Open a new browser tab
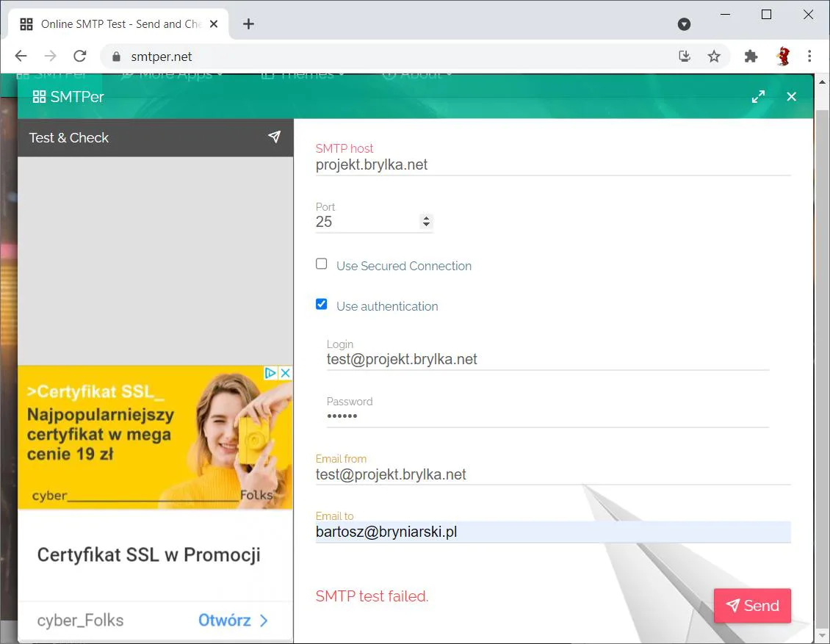This screenshot has width=830, height=644. 248,23
